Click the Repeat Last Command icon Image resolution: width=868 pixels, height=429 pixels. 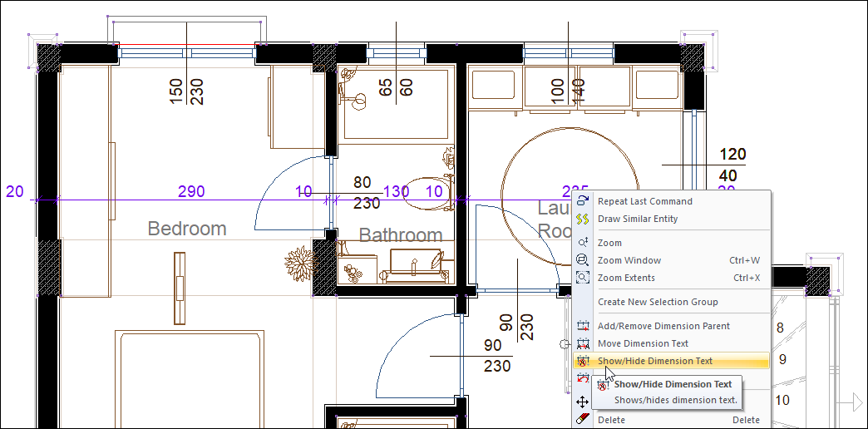coord(583,201)
